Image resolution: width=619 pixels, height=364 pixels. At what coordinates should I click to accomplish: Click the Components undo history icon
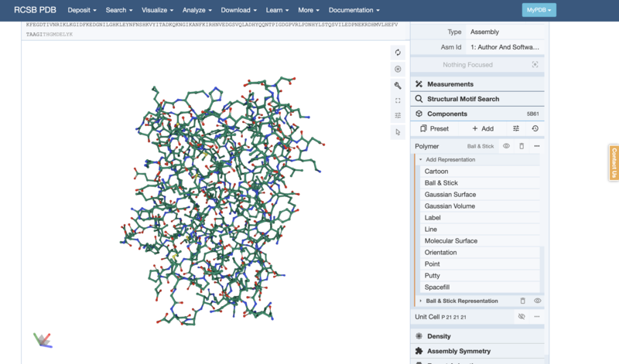click(x=535, y=128)
